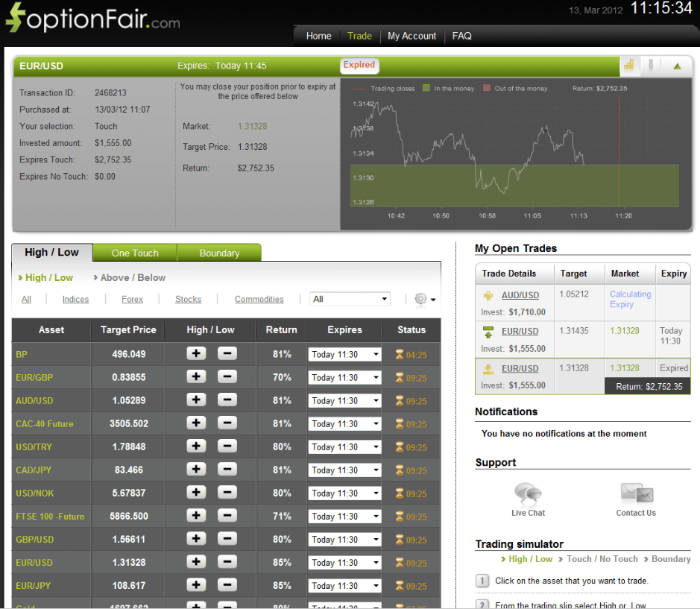Select Low (−) for USD/TRY
The image size is (700, 609).
tap(226, 447)
